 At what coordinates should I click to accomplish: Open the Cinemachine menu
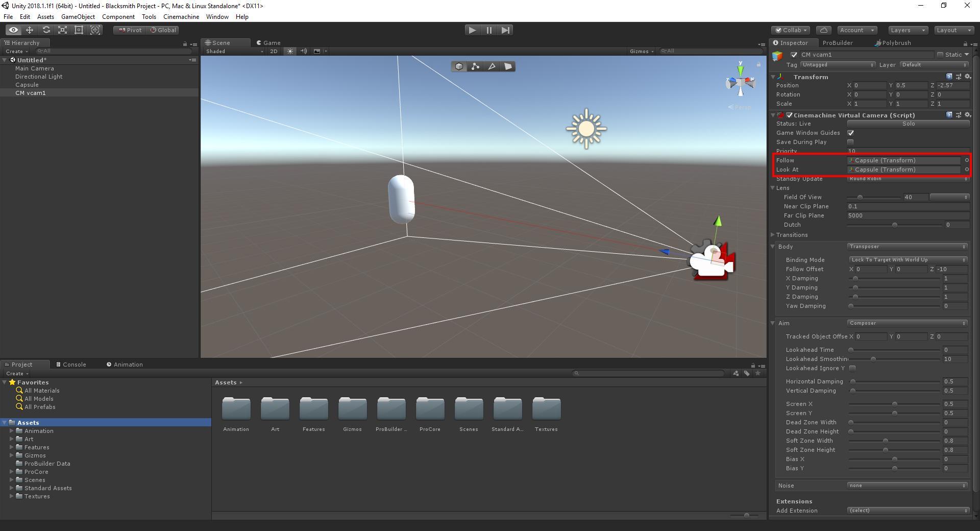(x=181, y=17)
